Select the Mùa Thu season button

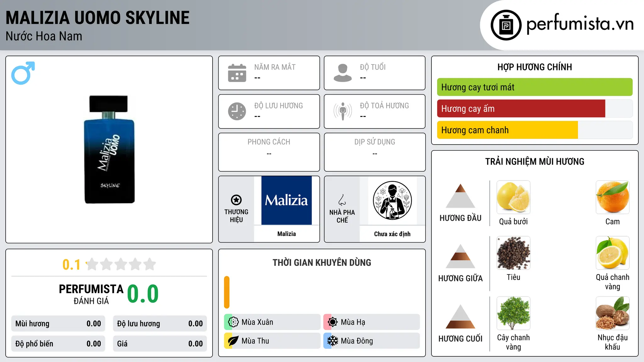(272, 341)
